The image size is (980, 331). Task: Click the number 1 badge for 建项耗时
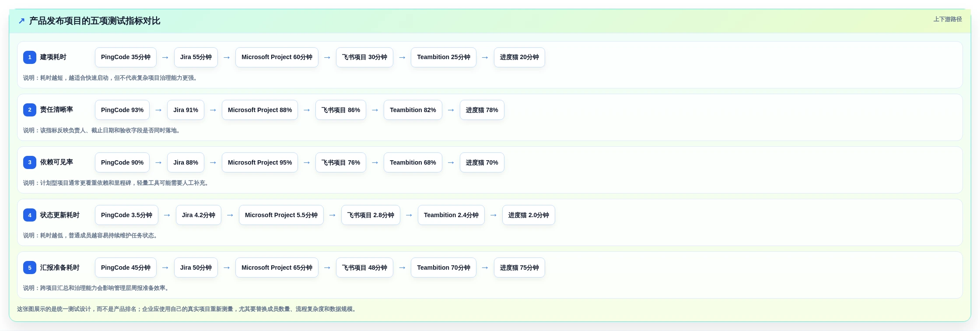point(30,57)
